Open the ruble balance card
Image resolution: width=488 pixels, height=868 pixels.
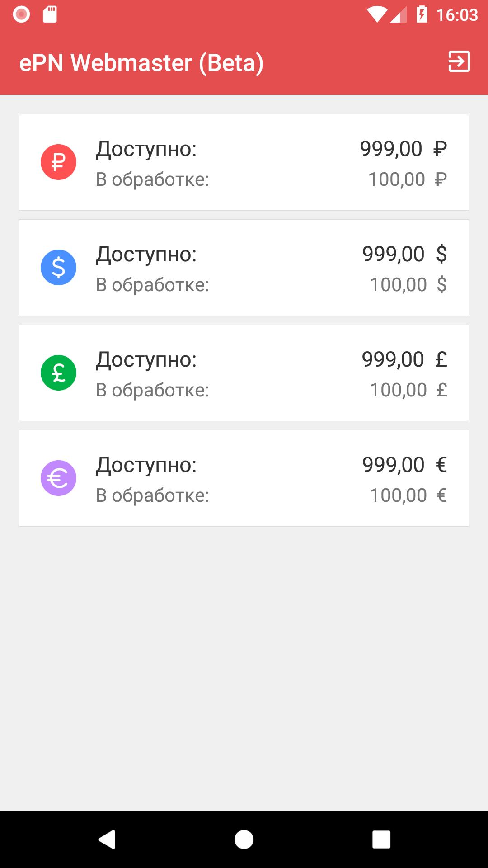point(244,162)
